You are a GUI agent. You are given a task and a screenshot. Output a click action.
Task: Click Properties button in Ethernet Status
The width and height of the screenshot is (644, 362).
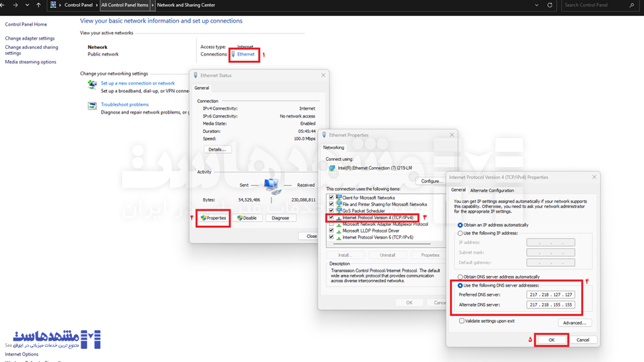tap(213, 218)
